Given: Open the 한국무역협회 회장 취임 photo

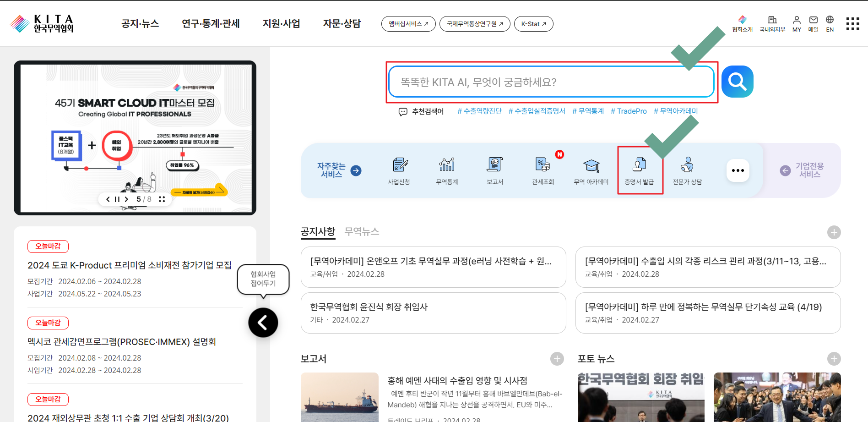Looking at the screenshot, I should coord(641,397).
